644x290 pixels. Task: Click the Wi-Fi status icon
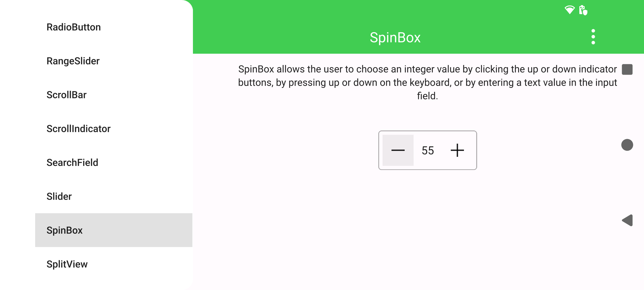[x=569, y=10]
